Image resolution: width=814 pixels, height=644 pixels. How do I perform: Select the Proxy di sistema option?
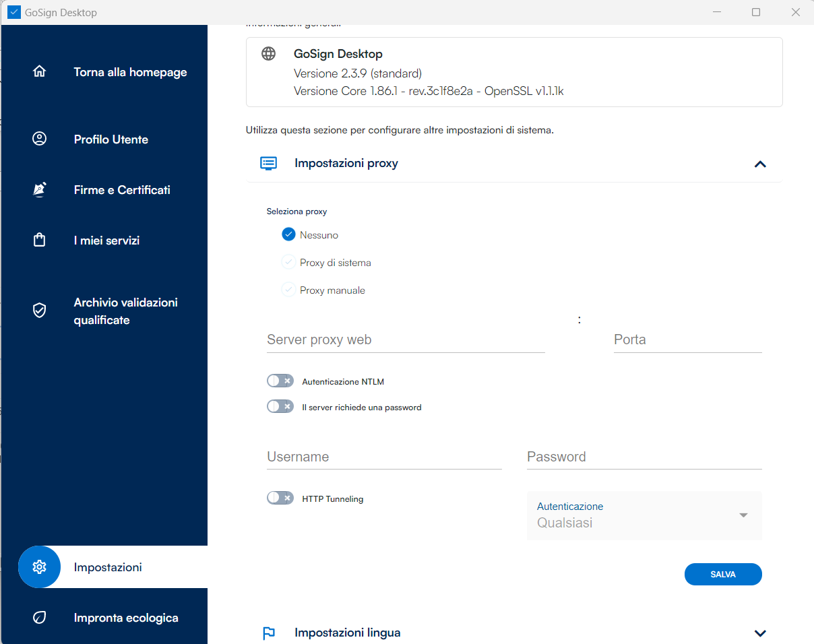(x=289, y=263)
